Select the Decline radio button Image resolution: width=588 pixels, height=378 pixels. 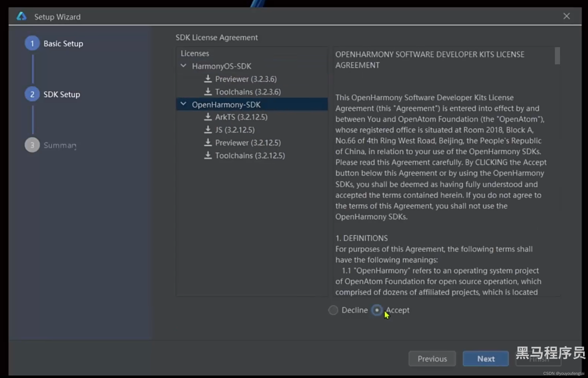(x=333, y=310)
